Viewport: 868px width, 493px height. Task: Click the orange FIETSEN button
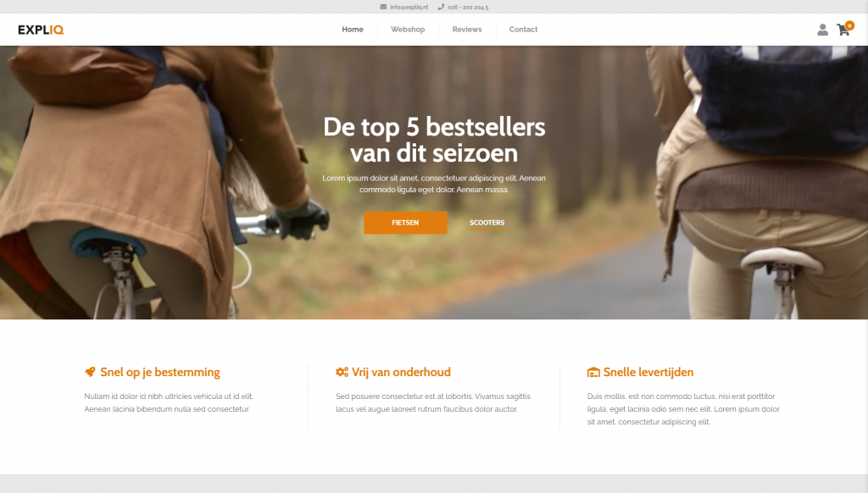(x=405, y=223)
